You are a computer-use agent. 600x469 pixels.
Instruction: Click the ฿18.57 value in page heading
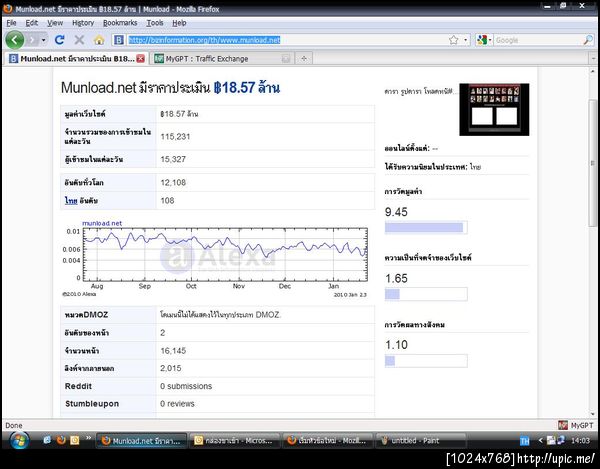pos(234,88)
